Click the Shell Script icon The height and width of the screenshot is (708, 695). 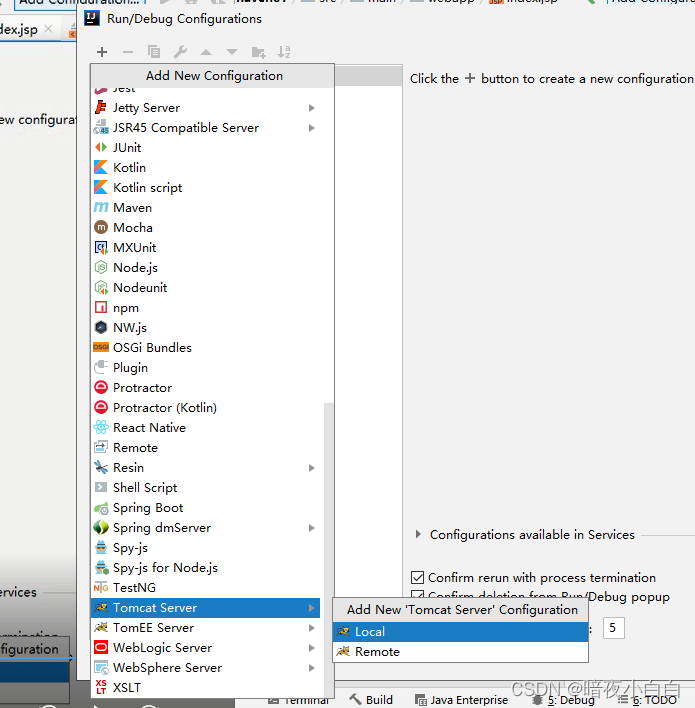tap(101, 488)
